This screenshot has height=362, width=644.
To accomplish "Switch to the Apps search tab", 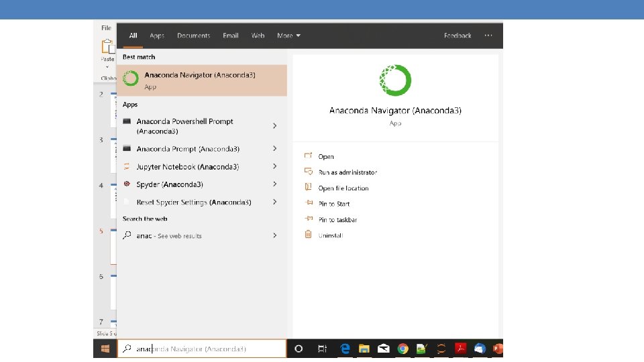I will pos(157,36).
